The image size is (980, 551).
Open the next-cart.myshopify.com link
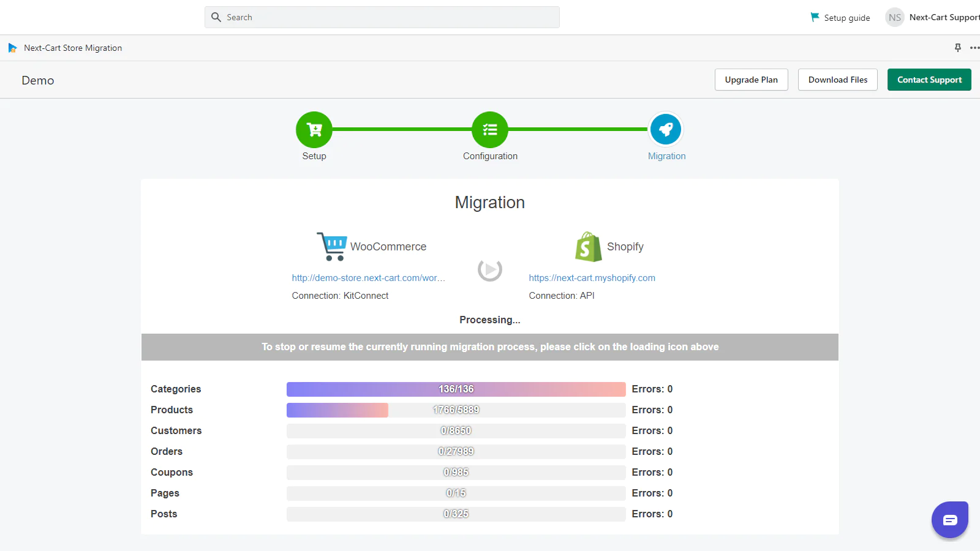592,278
